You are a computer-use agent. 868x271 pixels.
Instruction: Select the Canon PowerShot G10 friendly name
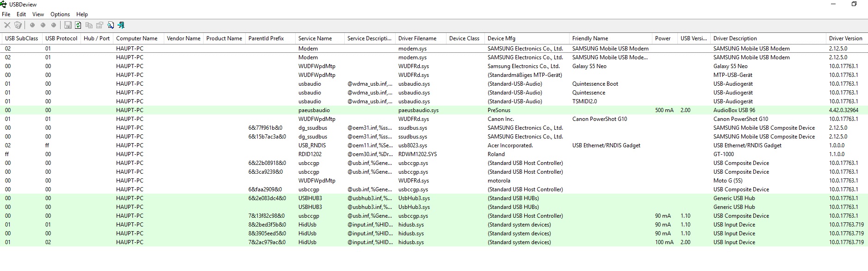tap(600, 119)
